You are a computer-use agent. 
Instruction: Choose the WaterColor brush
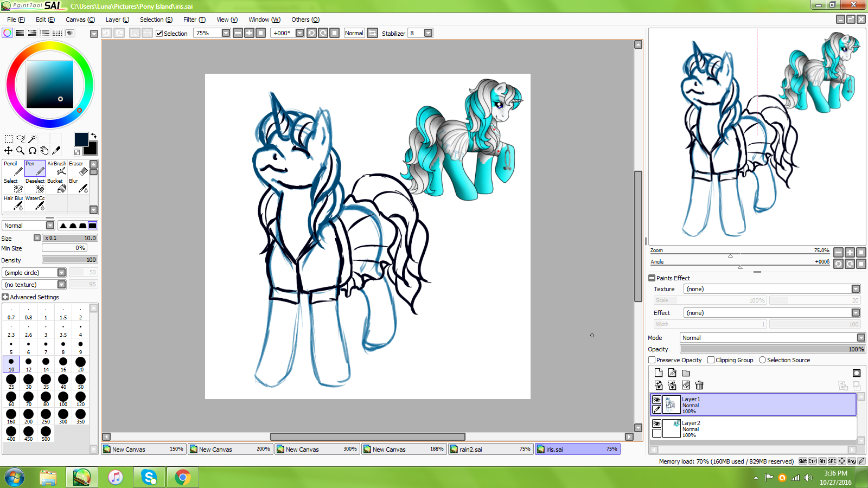pos(35,203)
